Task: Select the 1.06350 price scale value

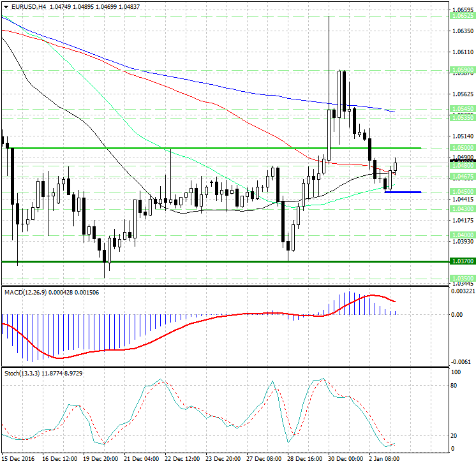Action: [463, 31]
